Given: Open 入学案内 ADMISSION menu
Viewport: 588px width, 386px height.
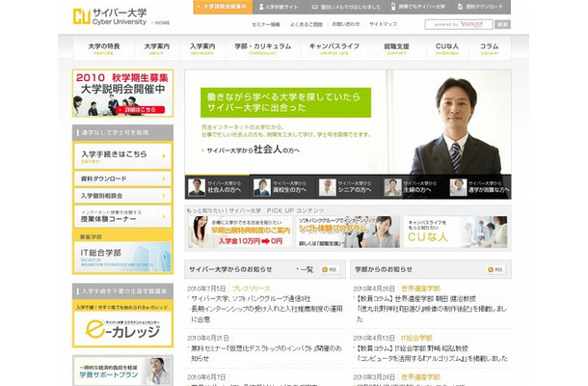Looking at the screenshot, I should (202, 48).
